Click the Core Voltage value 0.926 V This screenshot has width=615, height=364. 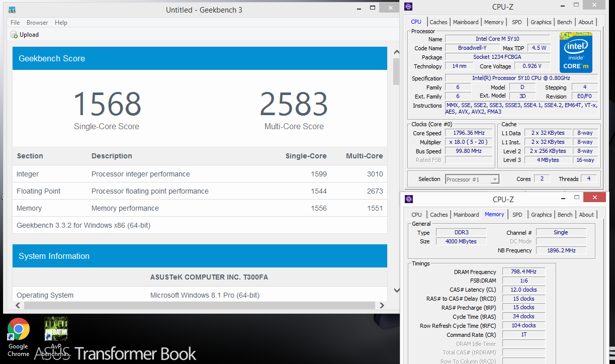(x=532, y=66)
